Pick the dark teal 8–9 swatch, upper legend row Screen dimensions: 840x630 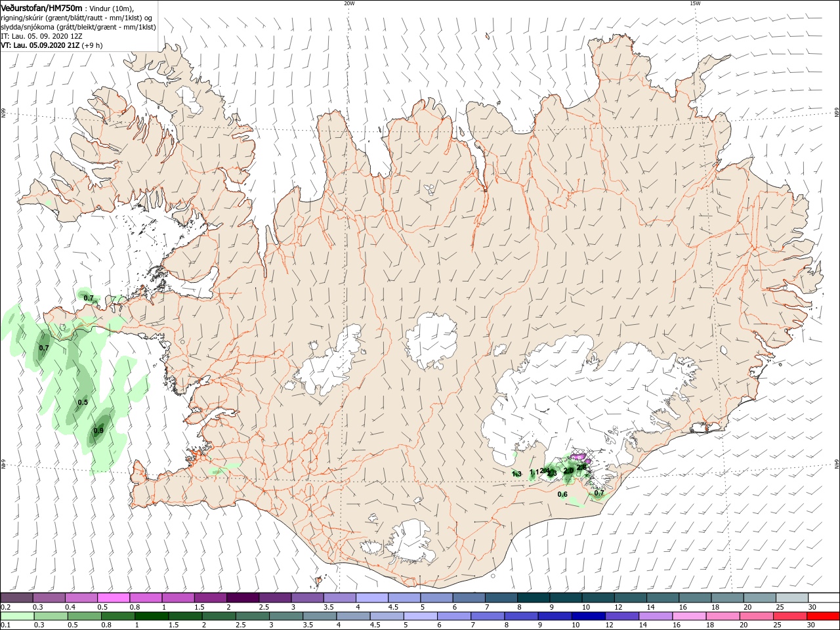[533, 598]
